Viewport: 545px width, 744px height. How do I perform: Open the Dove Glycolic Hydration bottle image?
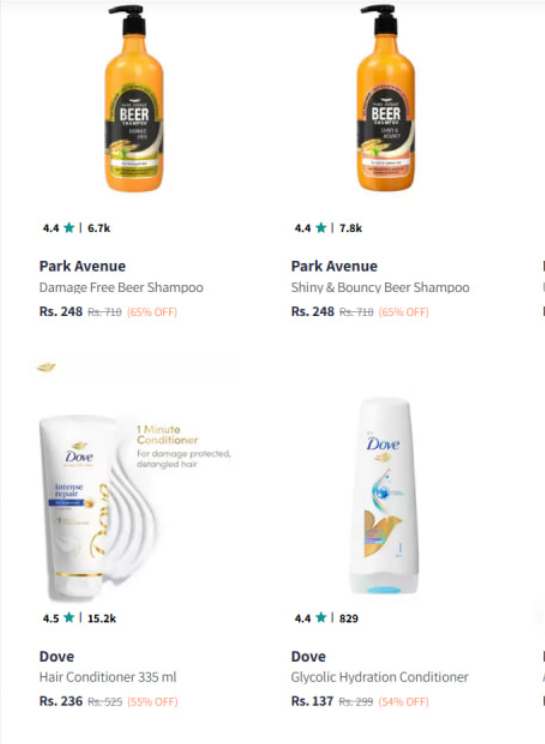point(385,495)
